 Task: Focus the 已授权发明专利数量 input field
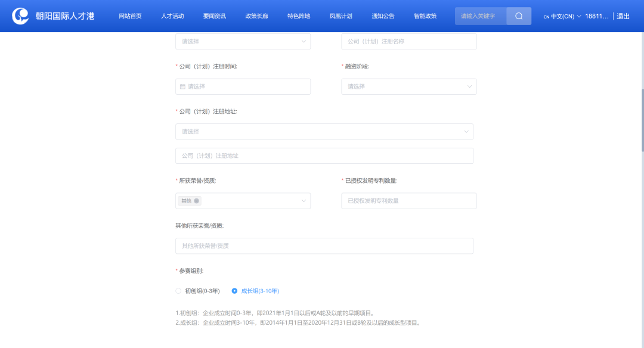[x=408, y=201]
